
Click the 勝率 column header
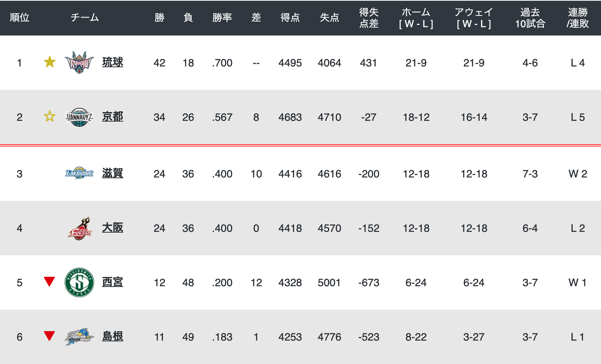pos(222,17)
